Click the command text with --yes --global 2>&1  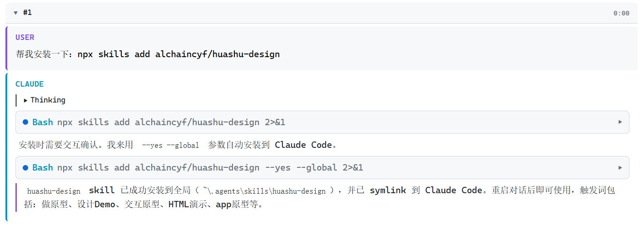(210, 167)
